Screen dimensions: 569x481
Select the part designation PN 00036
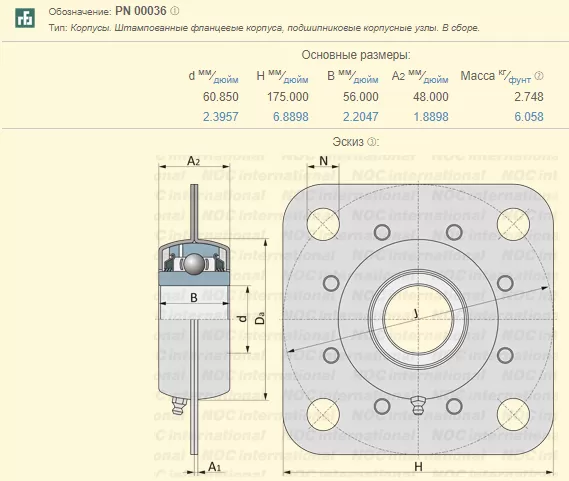click(141, 11)
